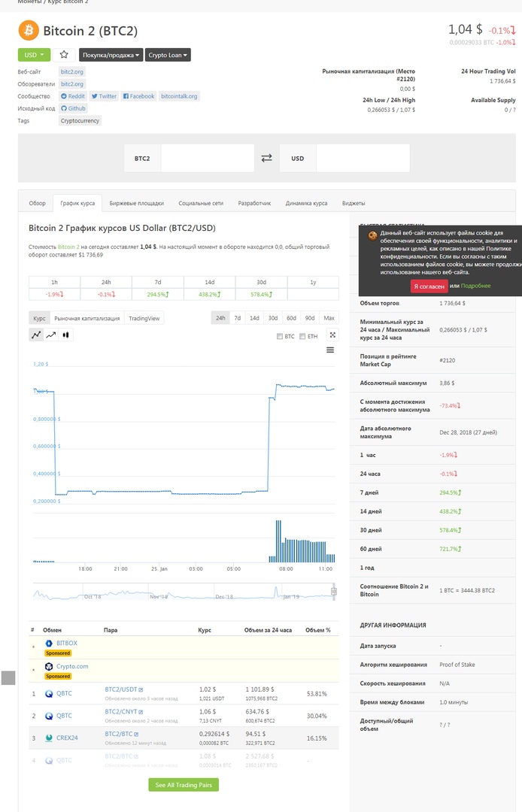Viewport: 522px width, 812px height.
Task: Focus the BTC2 amount input field
Action: tap(207, 159)
